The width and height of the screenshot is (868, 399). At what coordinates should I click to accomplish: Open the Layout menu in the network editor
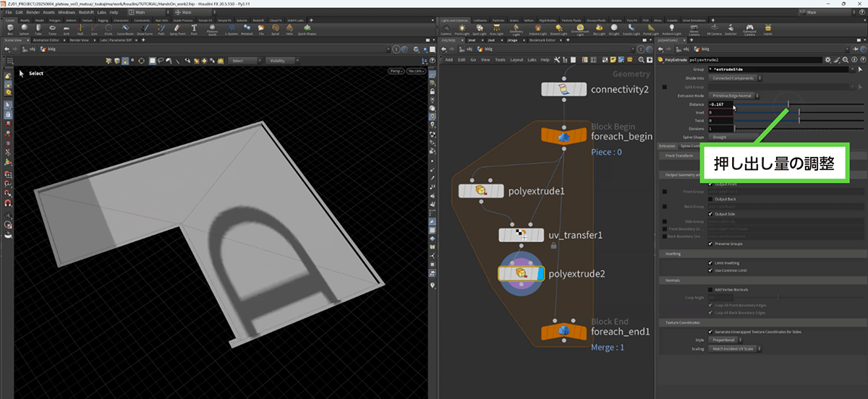(x=516, y=59)
